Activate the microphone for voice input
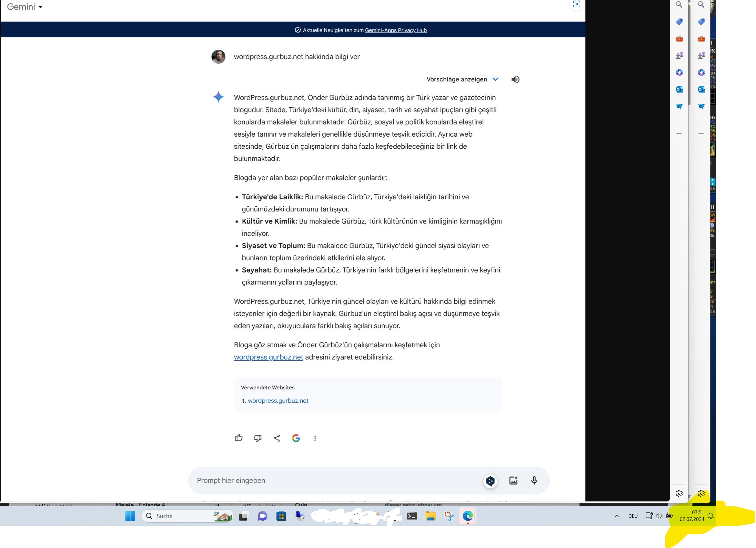Screen dimensions: 756x548 pos(534,480)
